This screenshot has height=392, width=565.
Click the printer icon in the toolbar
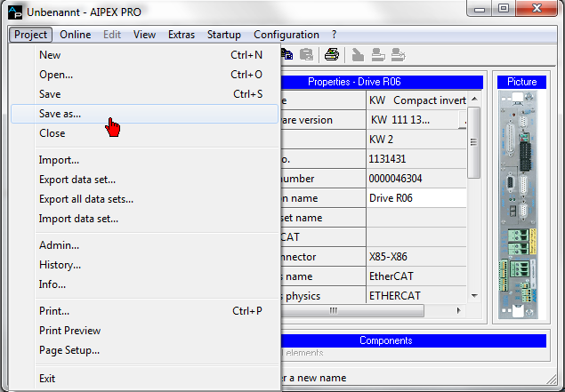tap(332, 55)
